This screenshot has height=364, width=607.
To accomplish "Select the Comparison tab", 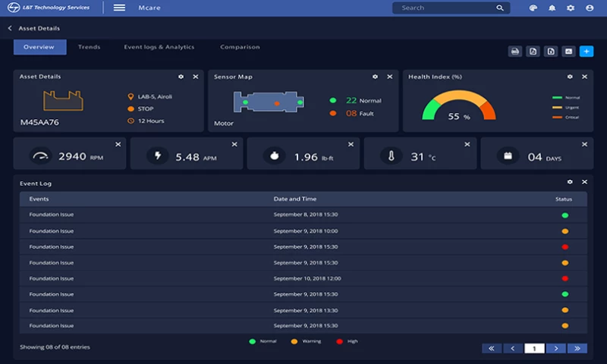I will click(x=240, y=47).
